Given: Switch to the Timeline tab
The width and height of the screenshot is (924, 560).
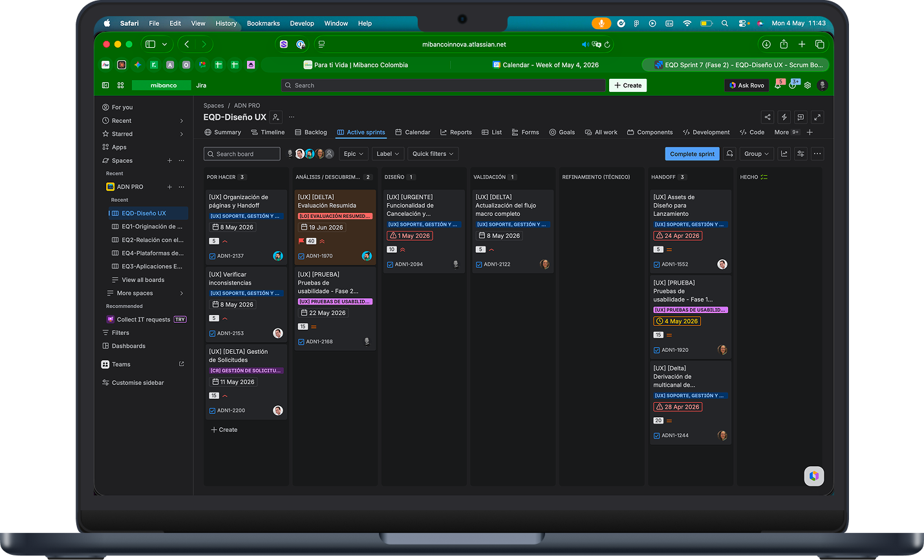Looking at the screenshot, I should pos(268,132).
